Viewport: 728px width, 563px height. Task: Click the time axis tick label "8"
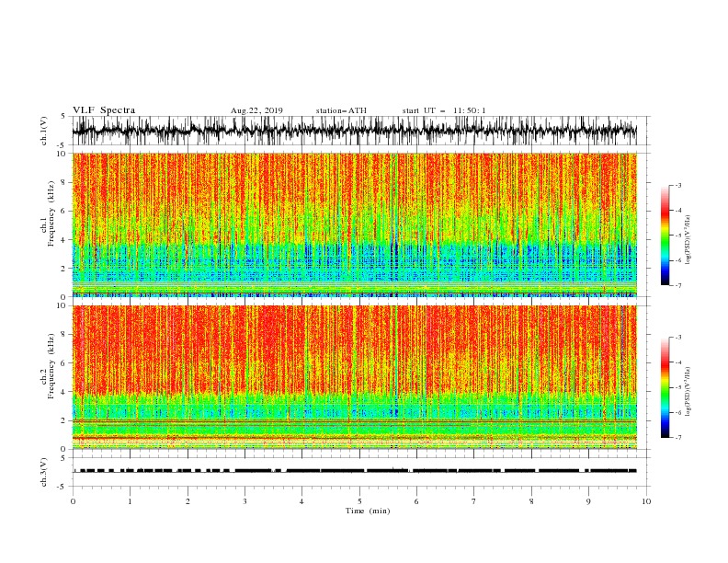[x=531, y=501]
